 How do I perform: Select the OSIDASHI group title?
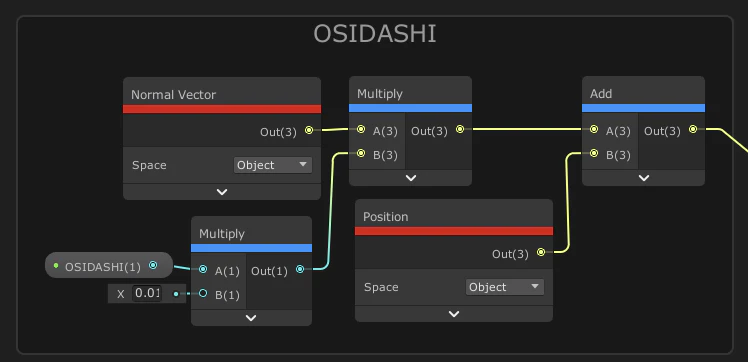(375, 34)
